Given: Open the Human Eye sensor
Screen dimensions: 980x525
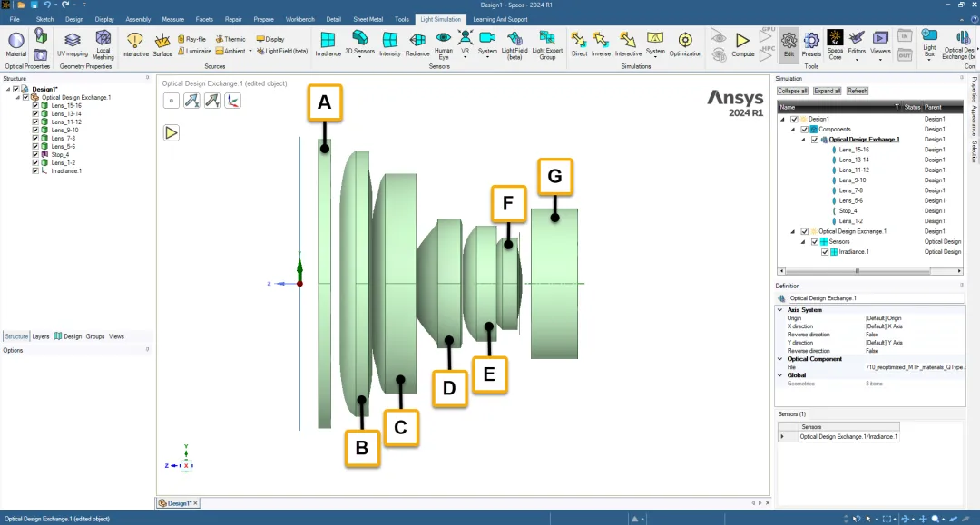Looking at the screenshot, I should pyautogui.click(x=443, y=45).
